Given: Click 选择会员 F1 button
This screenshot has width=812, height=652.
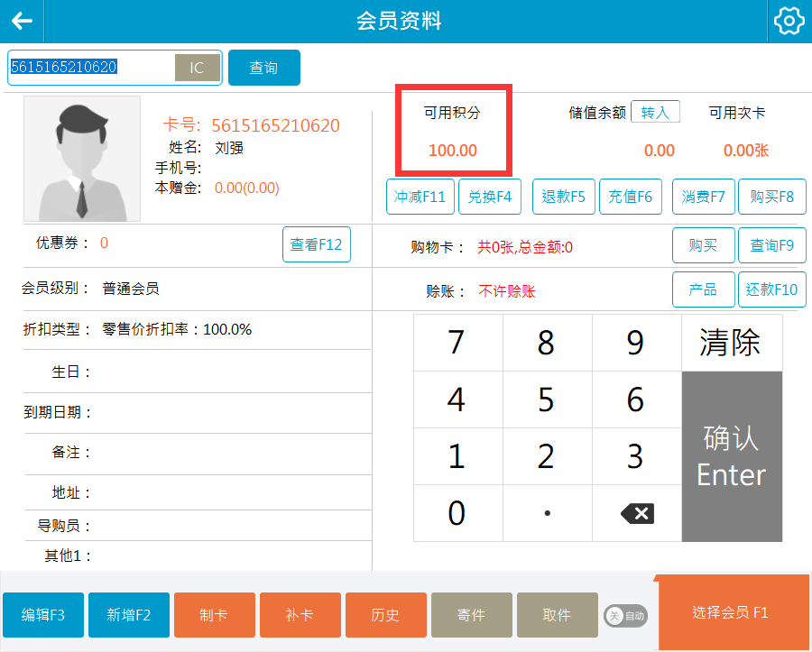Looking at the screenshot, I should (x=730, y=612).
